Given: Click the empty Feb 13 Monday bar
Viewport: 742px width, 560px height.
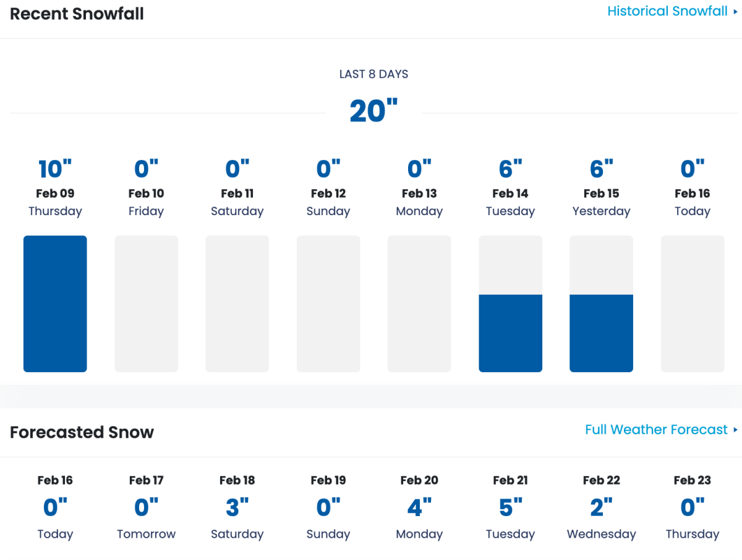Looking at the screenshot, I should 419,303.
